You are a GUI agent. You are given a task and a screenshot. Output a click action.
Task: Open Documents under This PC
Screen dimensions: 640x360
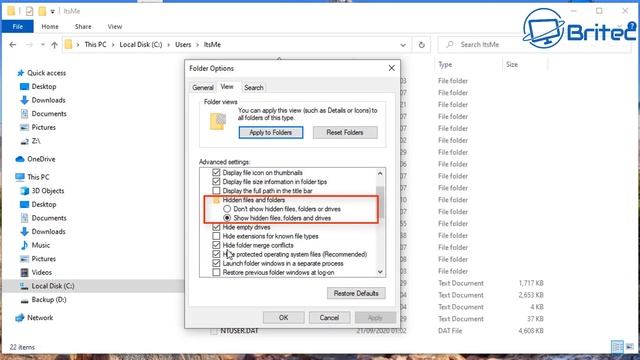(x=49, y=218)
